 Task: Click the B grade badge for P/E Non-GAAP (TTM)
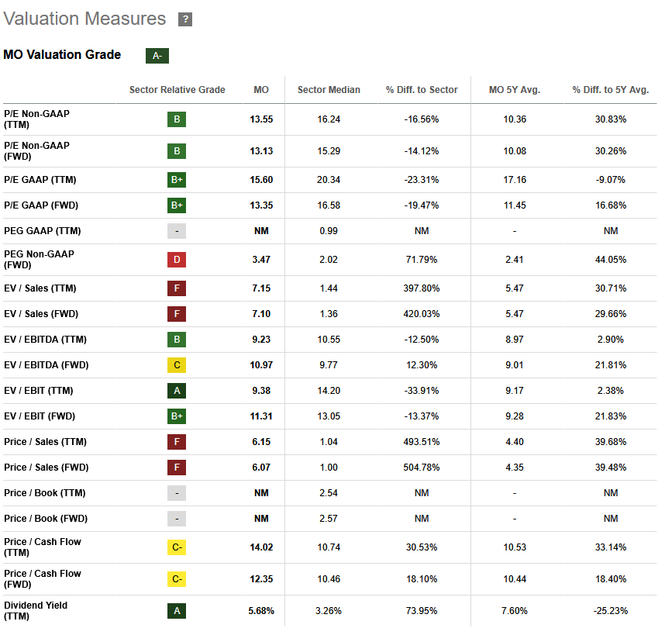pyautogui.click(x=177, y=119)
